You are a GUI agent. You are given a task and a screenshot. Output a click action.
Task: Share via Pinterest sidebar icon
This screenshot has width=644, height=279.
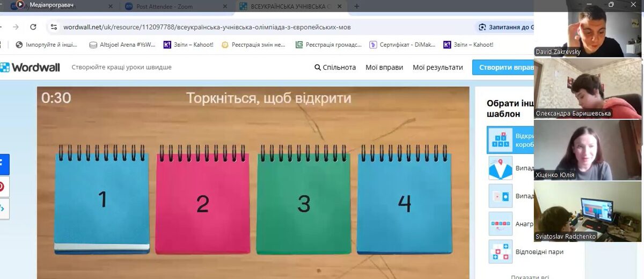point(2,186)
